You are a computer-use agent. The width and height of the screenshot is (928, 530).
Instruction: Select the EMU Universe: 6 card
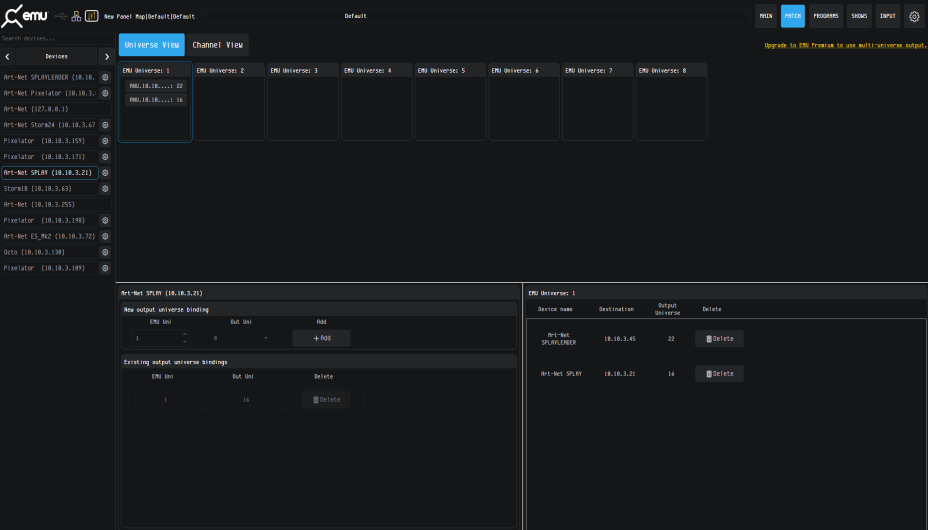tap(524, 102)
